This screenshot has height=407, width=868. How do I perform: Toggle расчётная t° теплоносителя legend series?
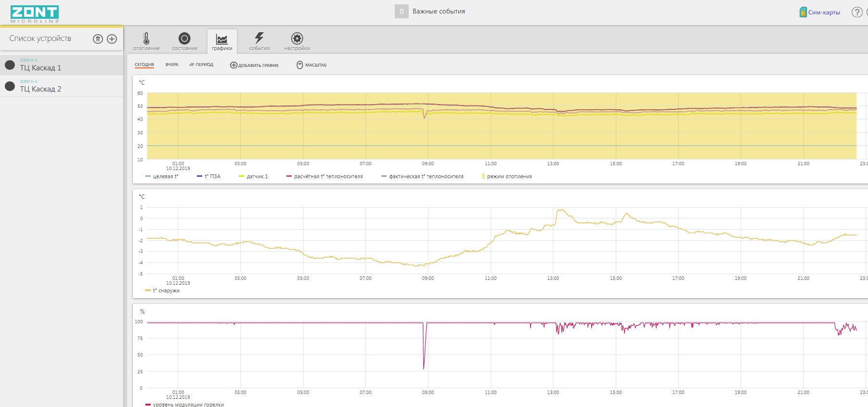click(324, 176)
